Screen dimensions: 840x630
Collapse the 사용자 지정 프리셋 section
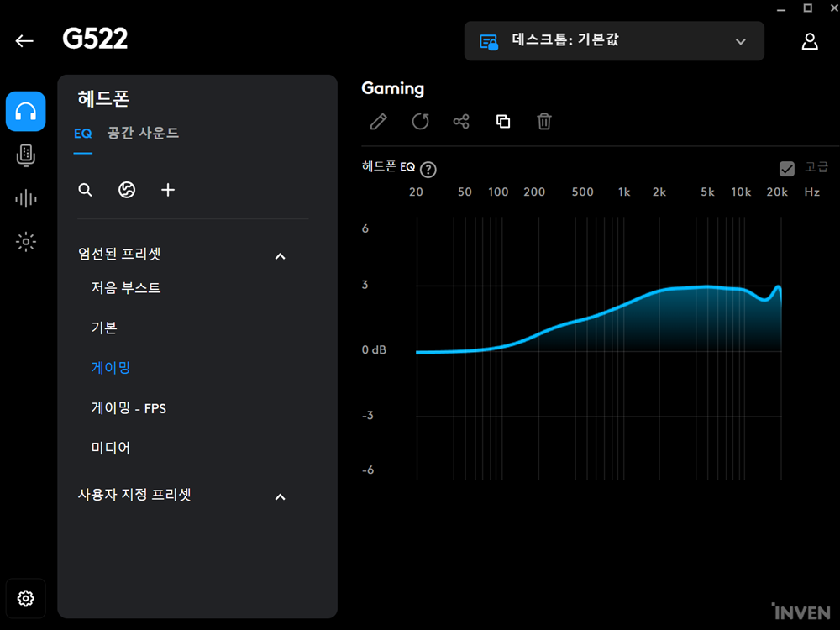(x=281, y=497)
